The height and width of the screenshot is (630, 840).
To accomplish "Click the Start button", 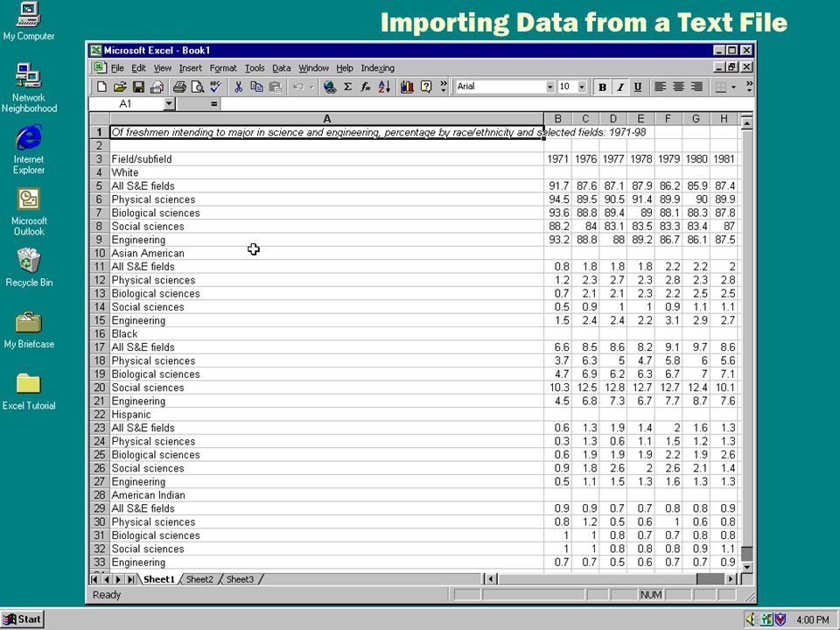I will [x=23, y=619].
